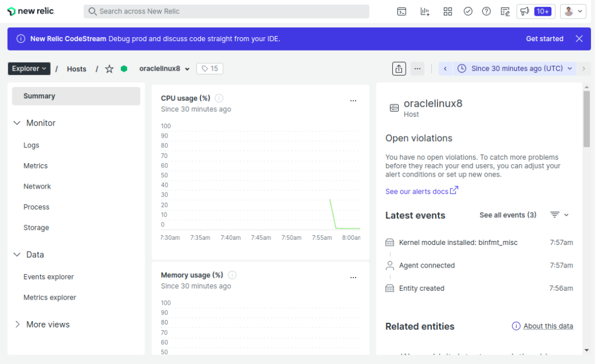Click See all events (3)
The image size is (595, 364).
pos(508,215)
